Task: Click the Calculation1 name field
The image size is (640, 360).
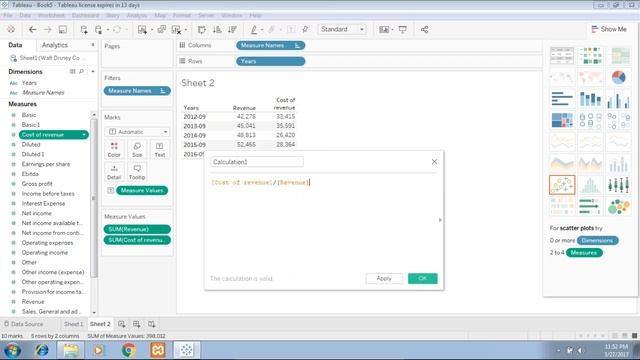Action: coord(257,162)
